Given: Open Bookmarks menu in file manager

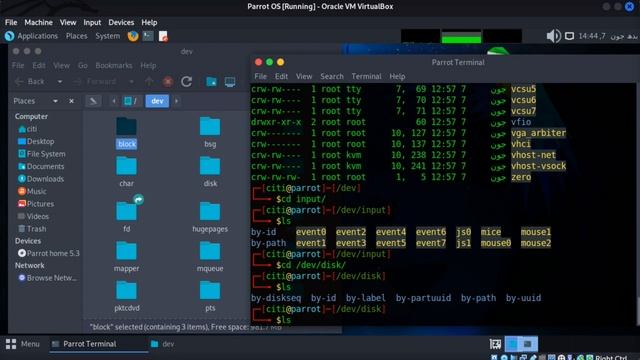Looking at the screenshot, I should 113,66.
